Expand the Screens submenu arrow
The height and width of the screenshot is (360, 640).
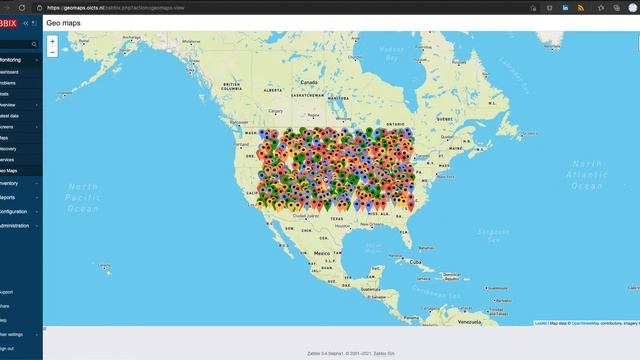[x=37, y=127]
